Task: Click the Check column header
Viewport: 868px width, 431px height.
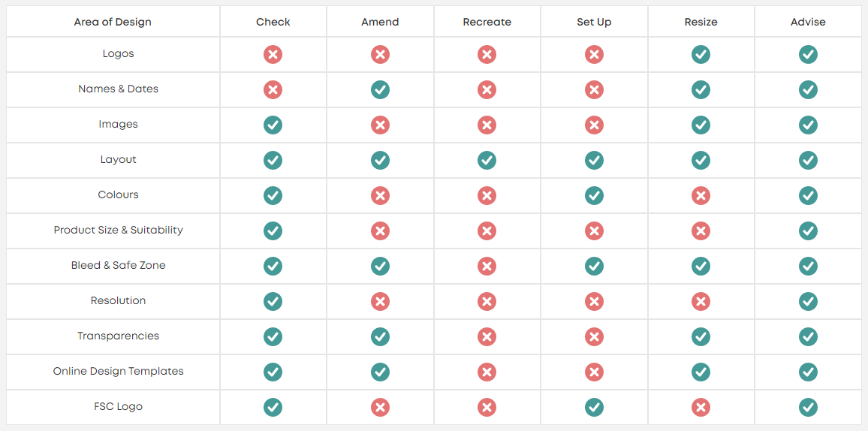Action: coord(273,22)
